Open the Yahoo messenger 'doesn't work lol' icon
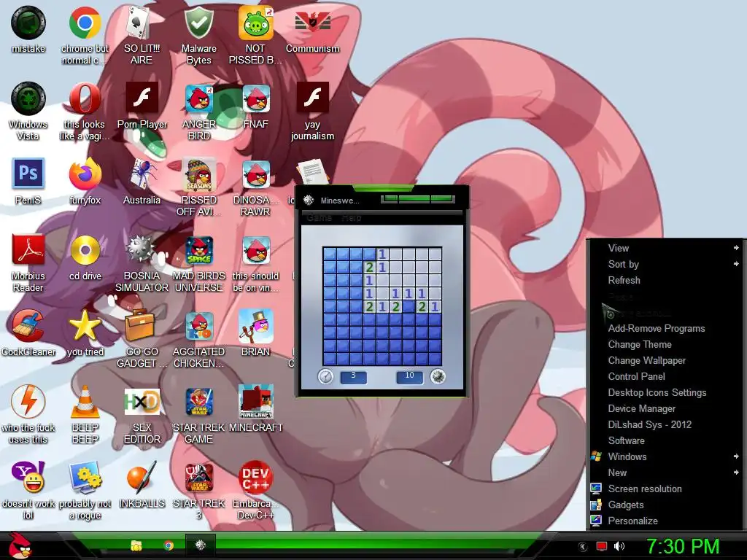The image size is (747, 560). 28,477
